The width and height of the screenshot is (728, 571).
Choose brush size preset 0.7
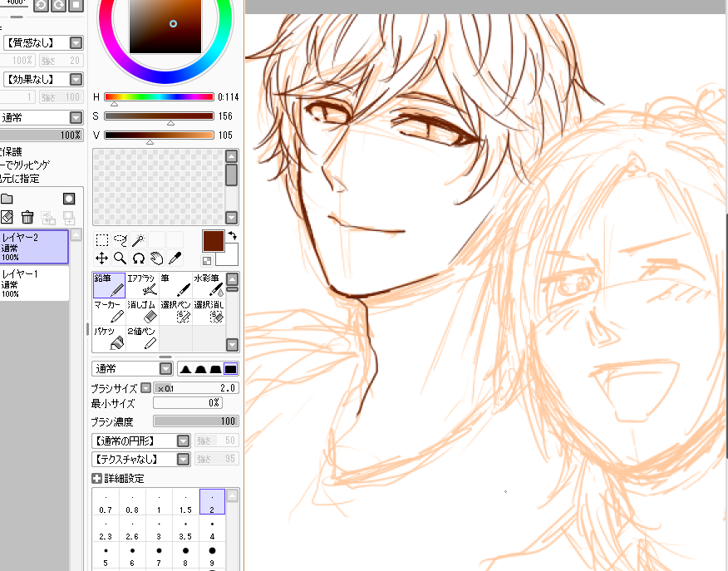(x=106, y=502)
